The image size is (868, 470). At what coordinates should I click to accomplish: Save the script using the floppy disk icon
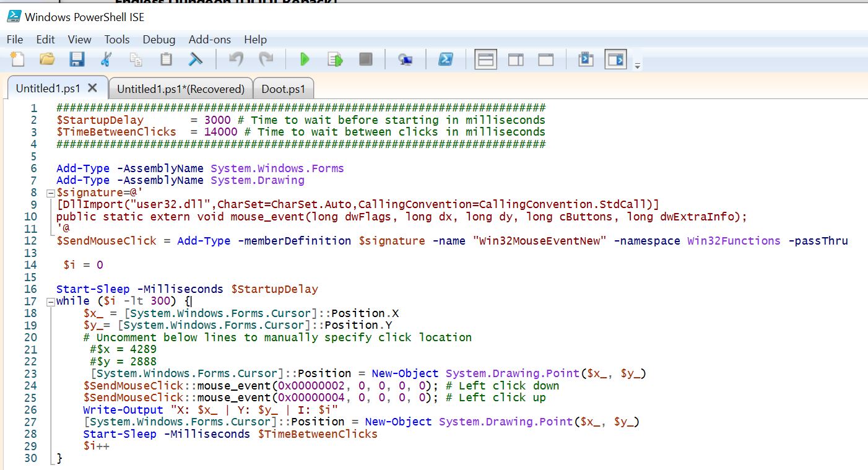click(x=77, y=59)
